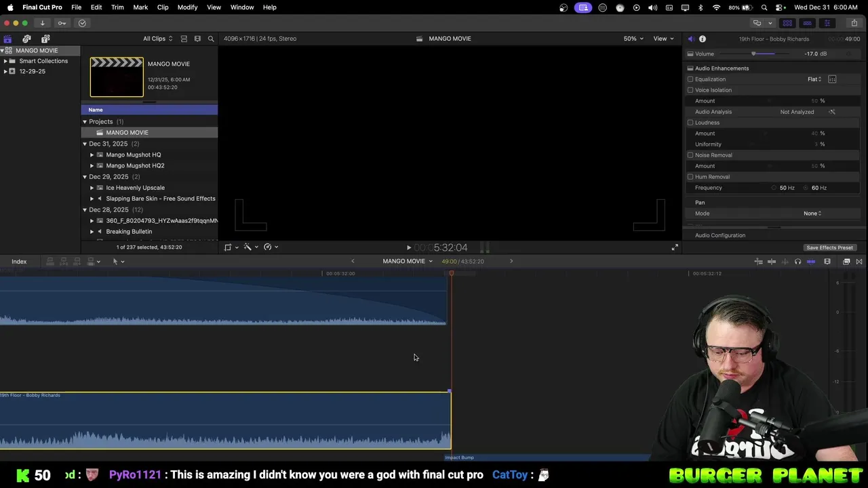Expand the Smart Collections folder
Image resolution: width=868 pixels, height=488 pixels.
click(5, 61)
